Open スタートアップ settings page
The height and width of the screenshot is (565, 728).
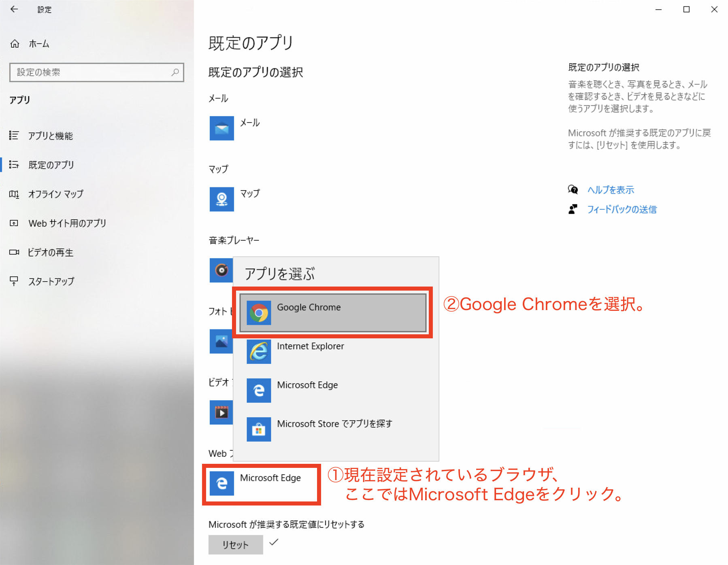[97, 281]
